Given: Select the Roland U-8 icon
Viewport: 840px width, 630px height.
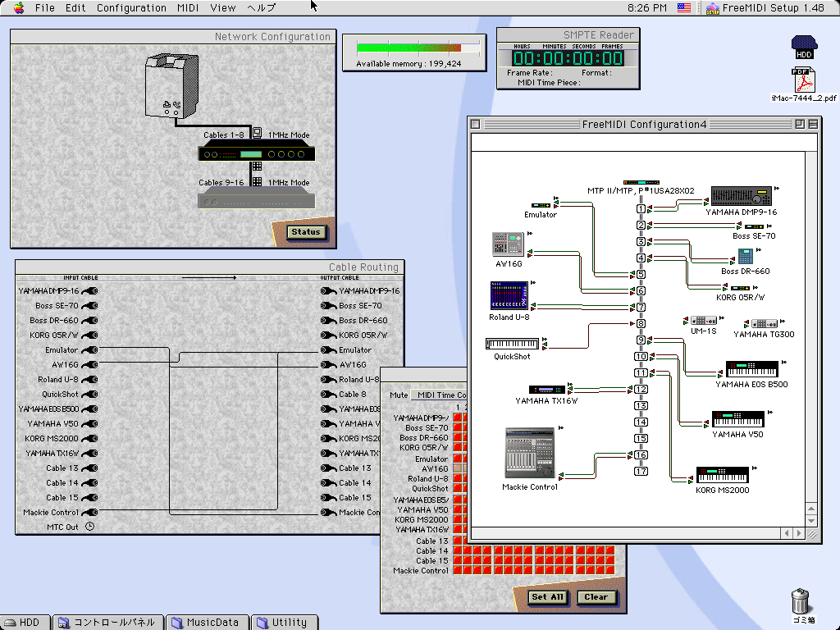Looking at the screenshot, I should click(509, 295).
